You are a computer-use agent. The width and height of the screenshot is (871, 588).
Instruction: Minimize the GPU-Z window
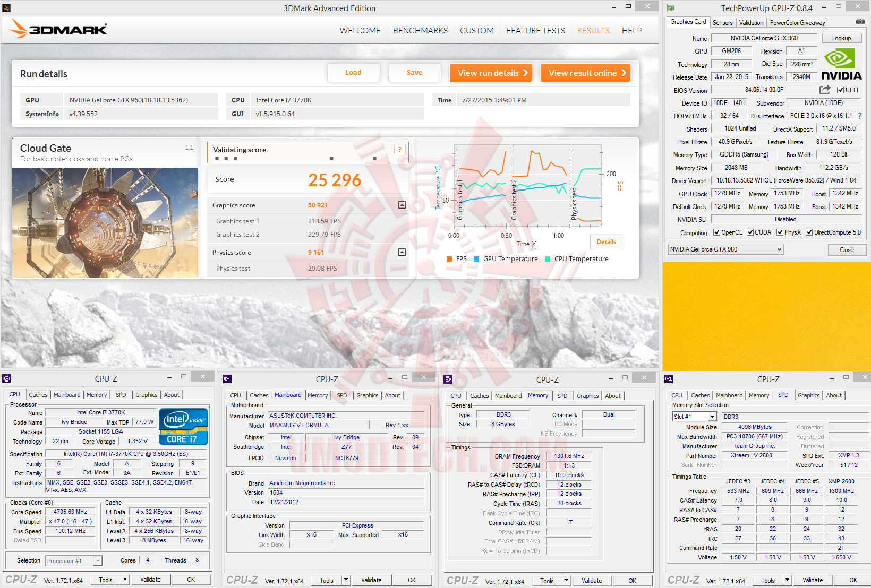[824, 7]
